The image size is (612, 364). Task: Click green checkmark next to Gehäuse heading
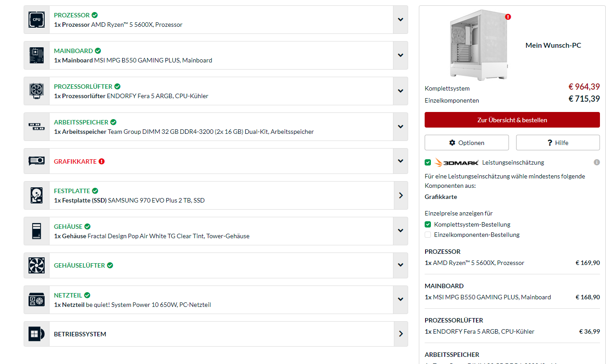[87, 227]
